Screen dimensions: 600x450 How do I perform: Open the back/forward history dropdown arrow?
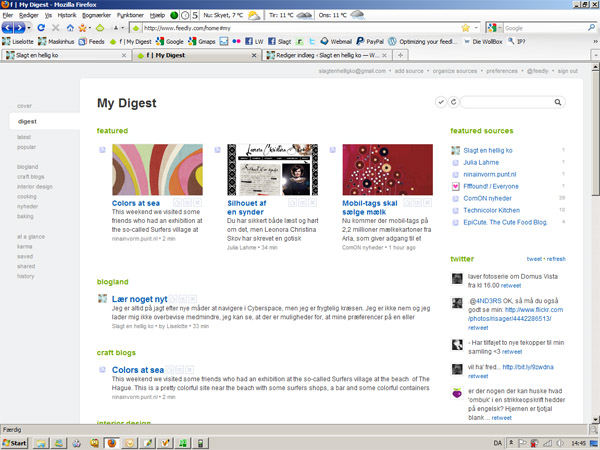(x=29, y=28)
